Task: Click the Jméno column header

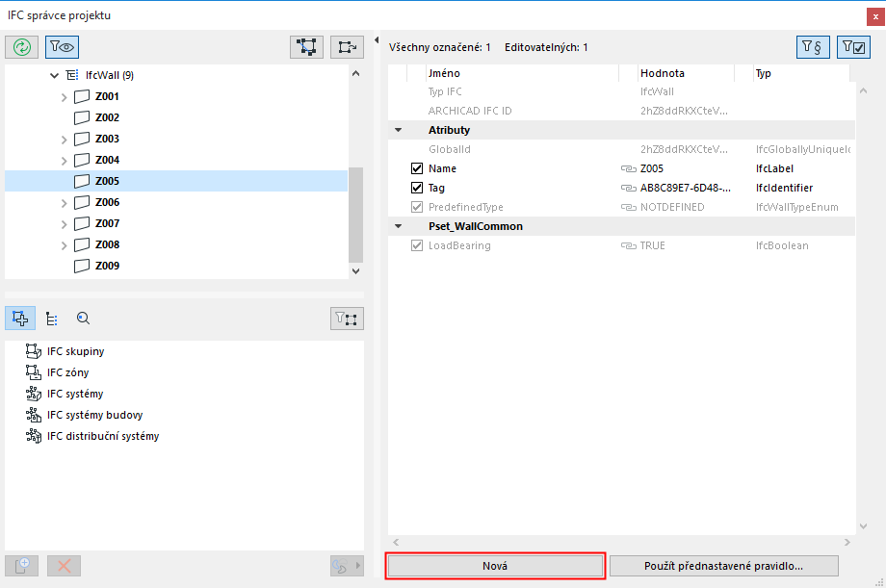Action: point(523,73)
